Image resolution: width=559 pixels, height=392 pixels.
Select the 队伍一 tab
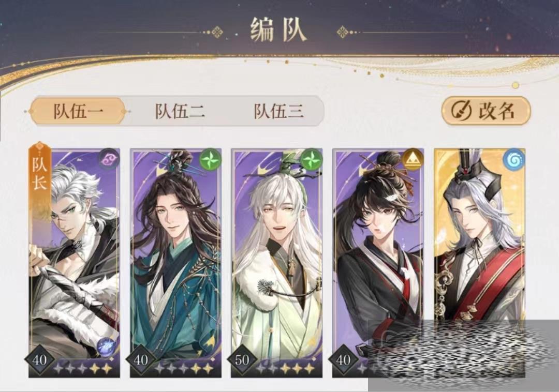coord(78,111)
